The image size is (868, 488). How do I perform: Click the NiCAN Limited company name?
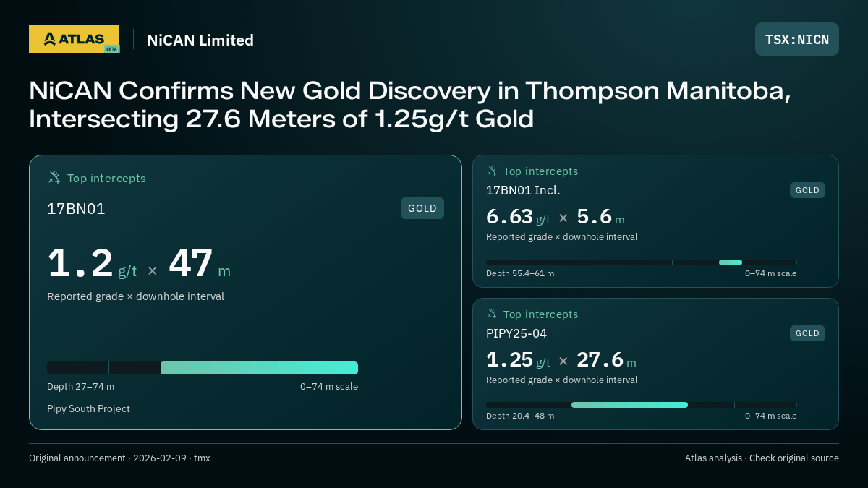pyautogui.click(x=200, y=40)
